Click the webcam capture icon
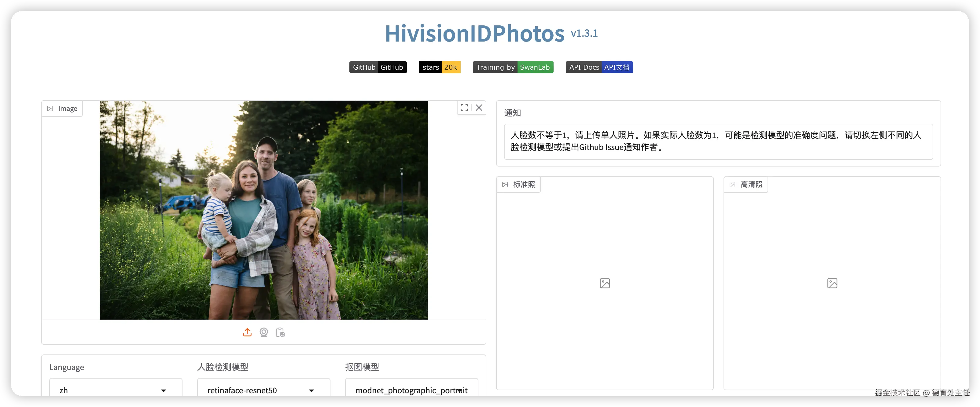Viewport: 980px width, 407px height. 263,332
